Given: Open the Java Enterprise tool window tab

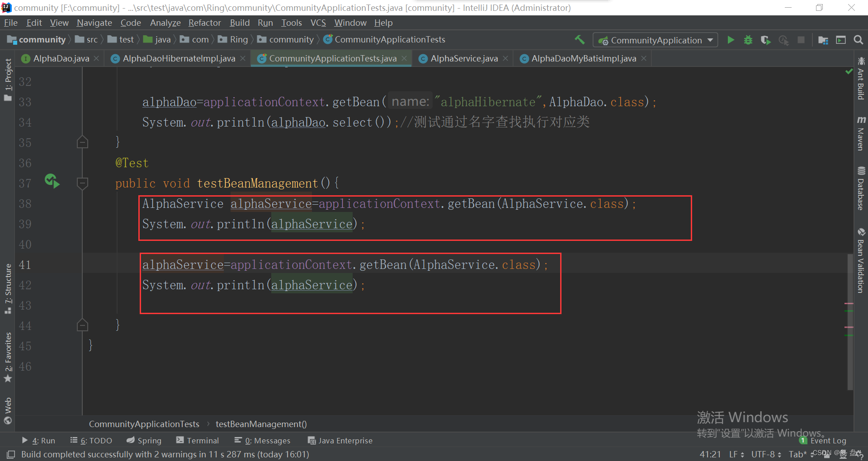Looking at the screenshot, I should [340, 441].
